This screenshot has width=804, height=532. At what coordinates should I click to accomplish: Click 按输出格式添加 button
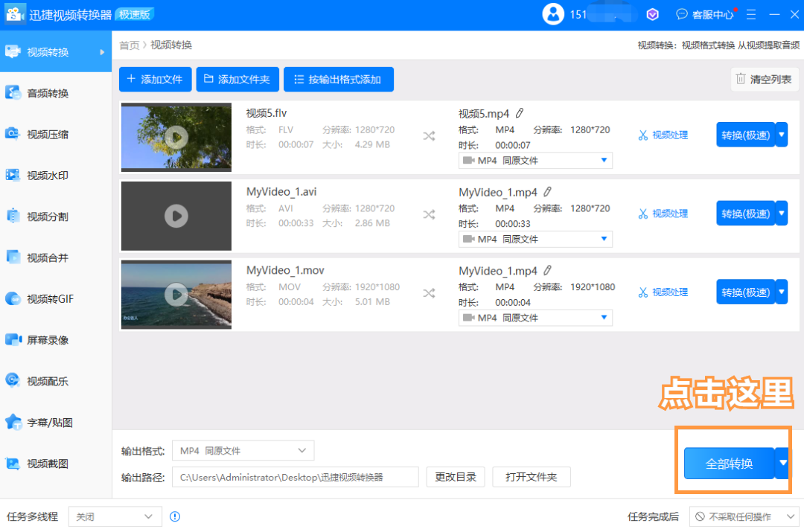point(339,80)
